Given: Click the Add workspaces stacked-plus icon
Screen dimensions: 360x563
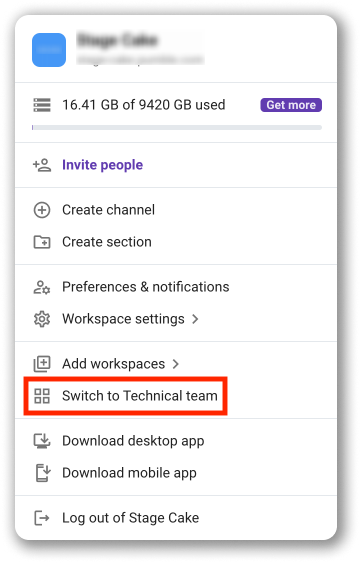Looking at the screenshot, I should [42, 364].
